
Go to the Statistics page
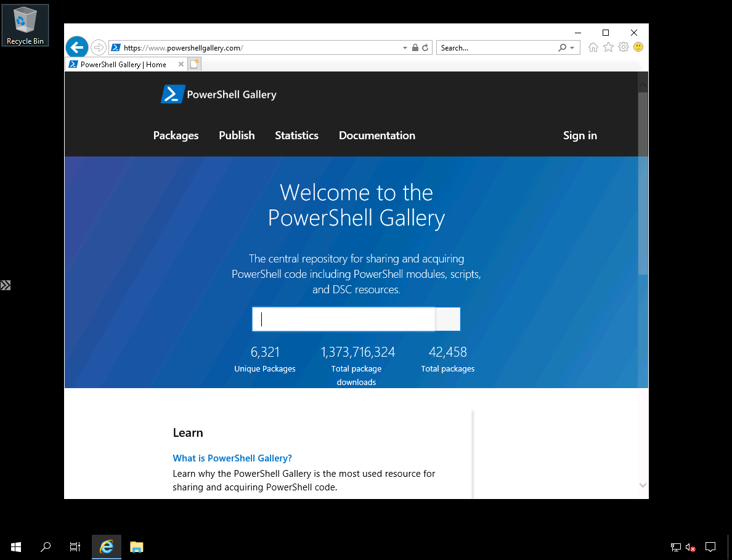pyautogui.click(x=296, y=136)
